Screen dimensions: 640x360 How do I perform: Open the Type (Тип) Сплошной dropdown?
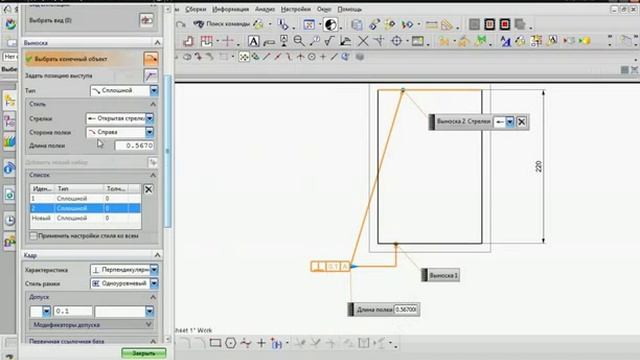[x=154, y=90]
